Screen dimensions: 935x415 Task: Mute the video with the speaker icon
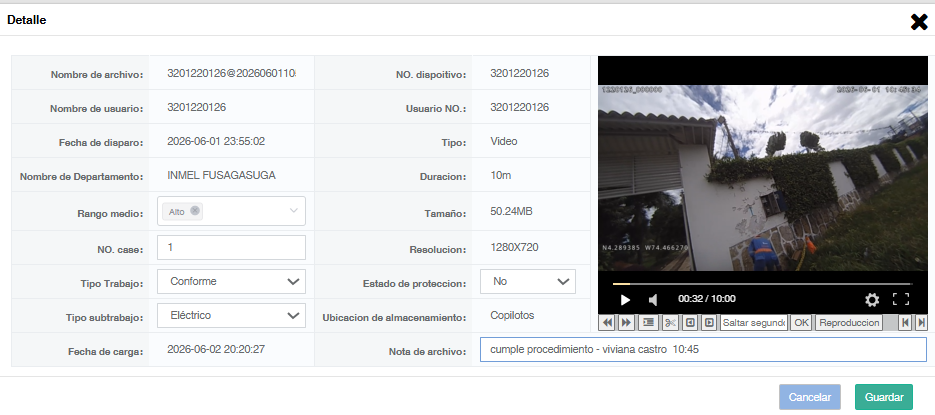click(x=653, y=299)
